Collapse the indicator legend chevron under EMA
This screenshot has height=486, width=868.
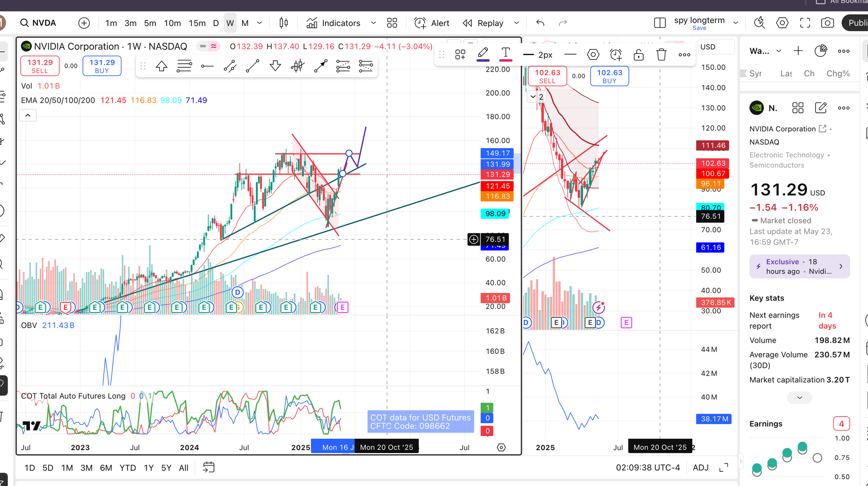(28, 115)
